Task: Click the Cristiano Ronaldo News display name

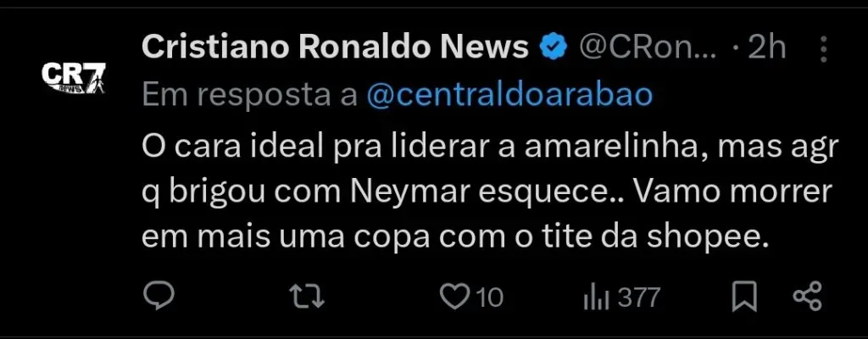Action: pos(336,48)
